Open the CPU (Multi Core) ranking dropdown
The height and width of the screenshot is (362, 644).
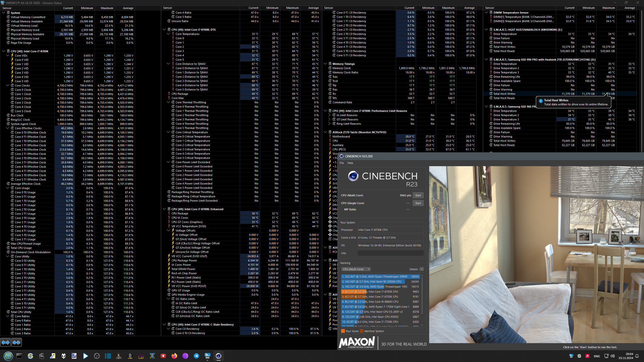(x=356, y=269)
